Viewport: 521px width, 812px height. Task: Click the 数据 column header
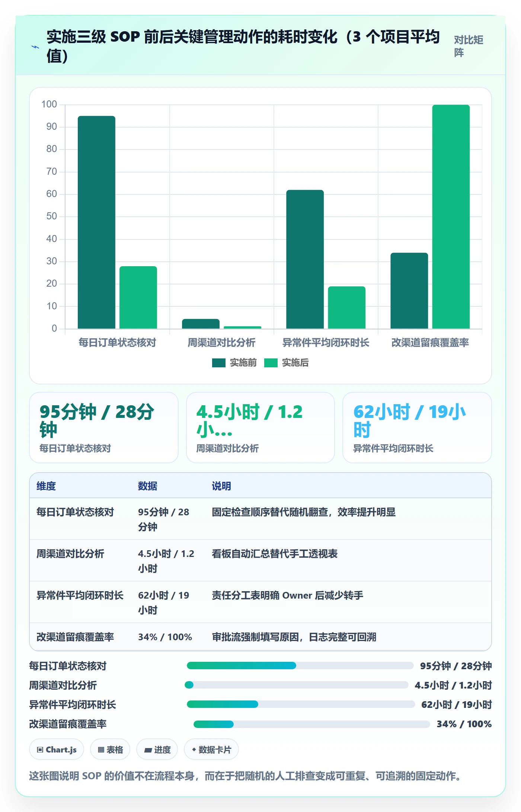pos(148,486)
